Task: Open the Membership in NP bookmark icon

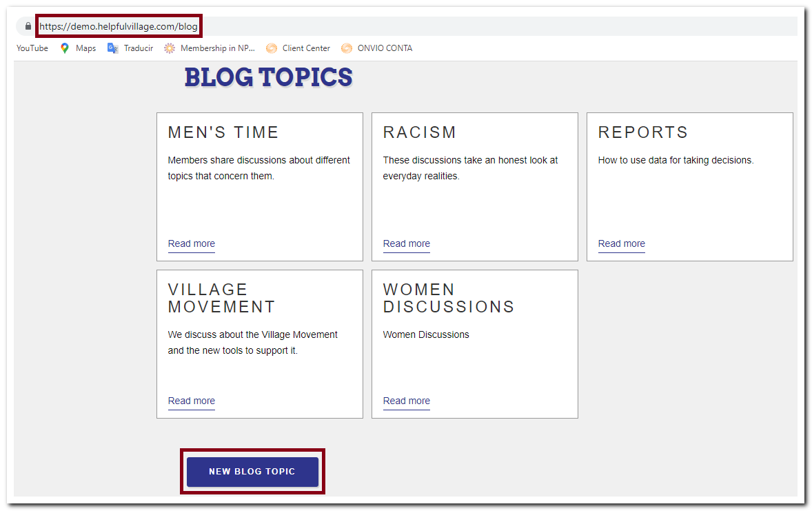Action: point(169,48)
